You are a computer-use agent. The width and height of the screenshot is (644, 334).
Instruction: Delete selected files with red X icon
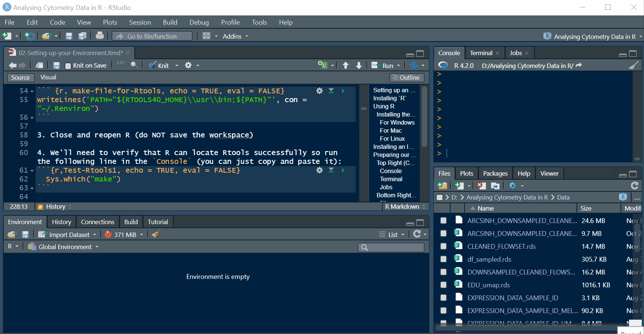click(481, 186)
